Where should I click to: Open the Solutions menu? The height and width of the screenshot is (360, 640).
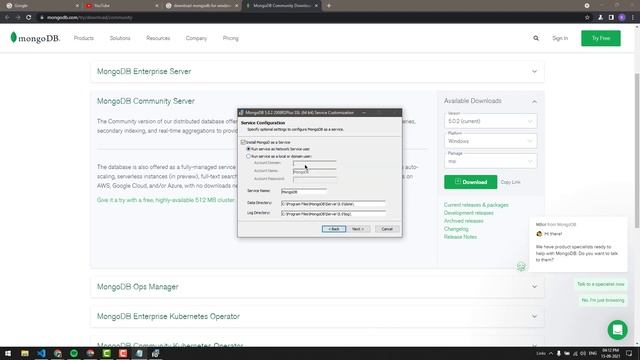120,38
